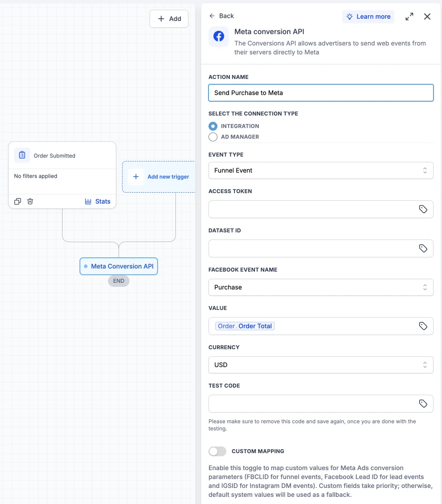Click the Facebook logo icon

pos(219,36)
